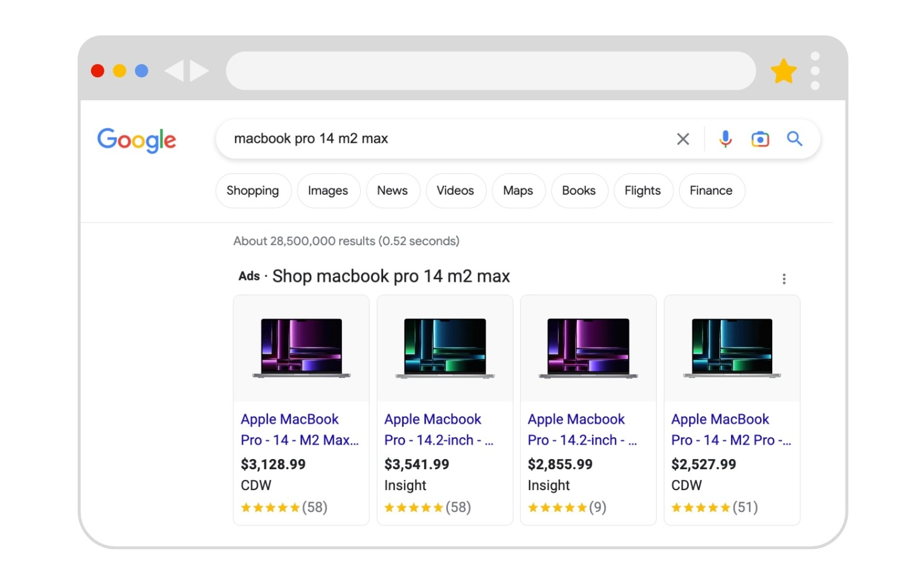Clear the search query with X icon
Image resolution: width=924 pixels, height=569 pixels.
(x=683, y=139)
